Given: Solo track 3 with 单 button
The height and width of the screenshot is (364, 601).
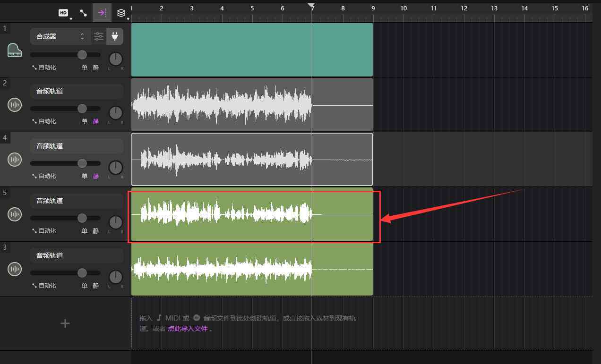Looking at the screenshot, I should tap(85, 286).
